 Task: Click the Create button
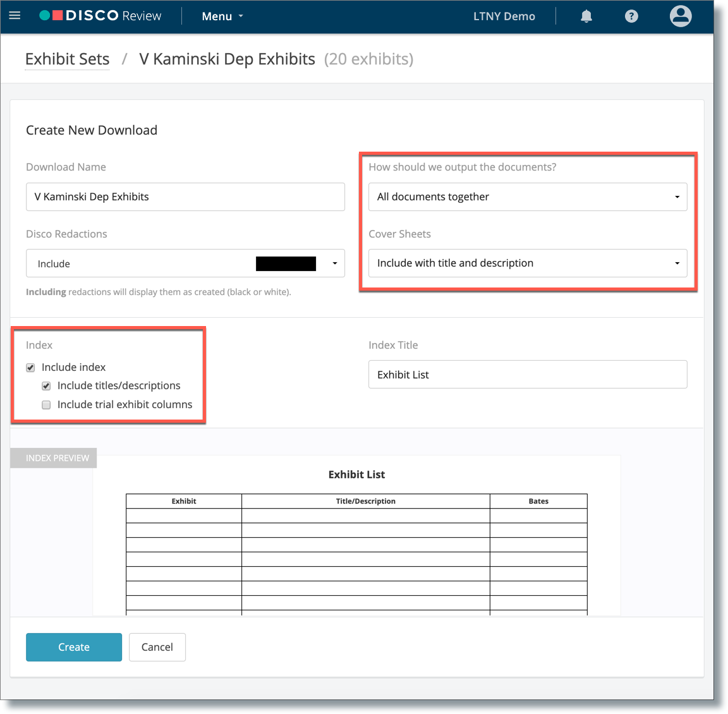click(74, 647)
